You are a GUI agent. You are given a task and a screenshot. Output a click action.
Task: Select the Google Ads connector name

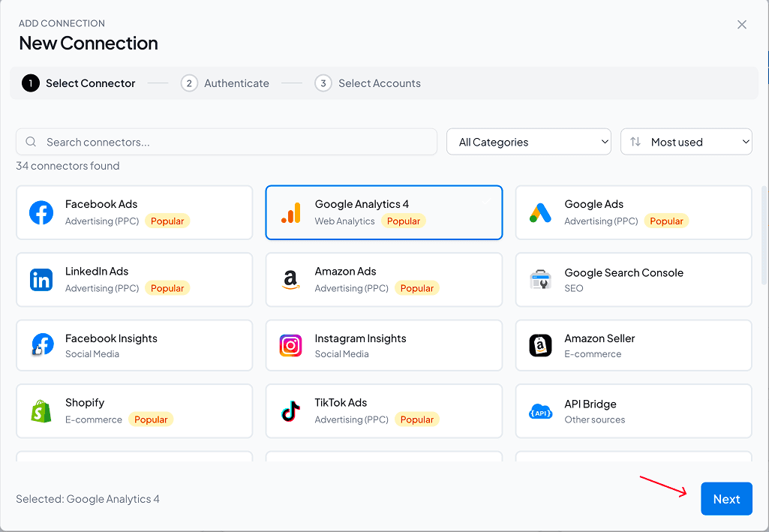tap(594, 204)
